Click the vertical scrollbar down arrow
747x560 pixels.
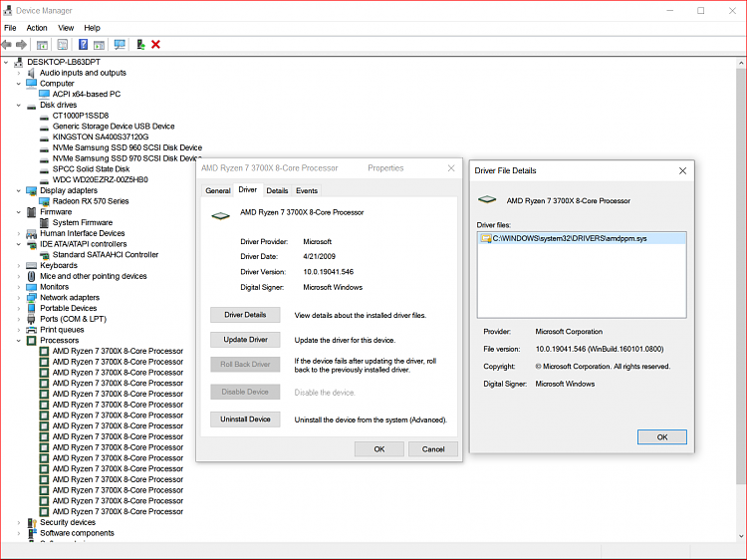click(741, 536)
